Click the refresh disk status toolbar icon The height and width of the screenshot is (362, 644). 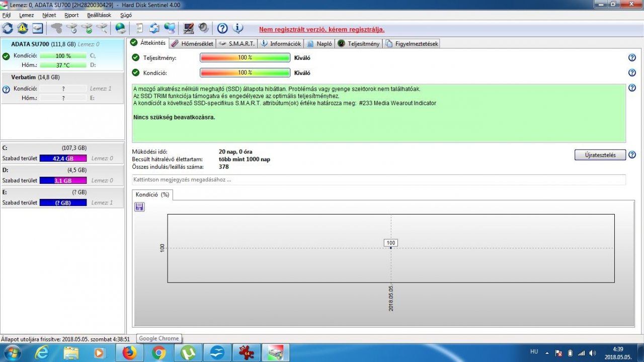8,28
